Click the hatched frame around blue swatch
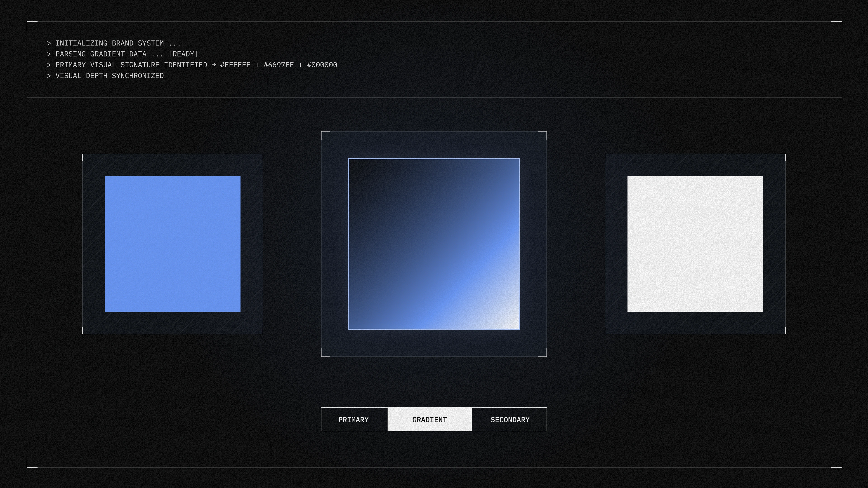Image resolution: width=868 pixels, height=488 pixels. (x=93, y=244)
